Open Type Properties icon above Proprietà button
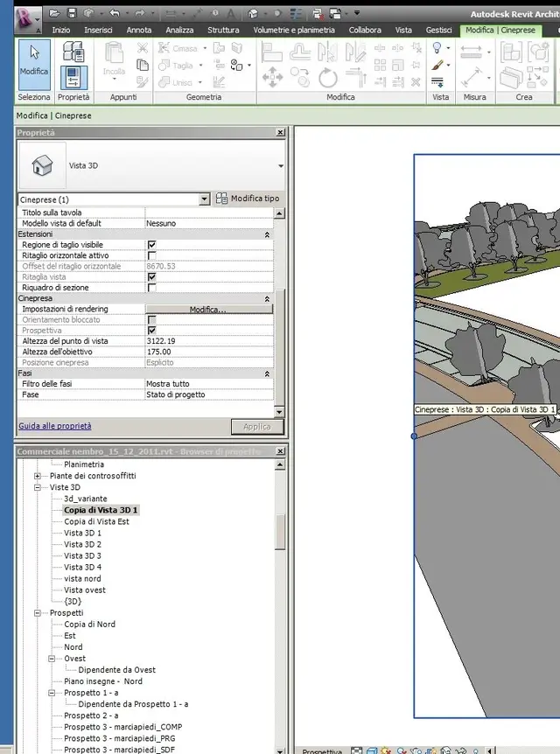This screenshot has height=754, width=560. [x=73, y=52]
